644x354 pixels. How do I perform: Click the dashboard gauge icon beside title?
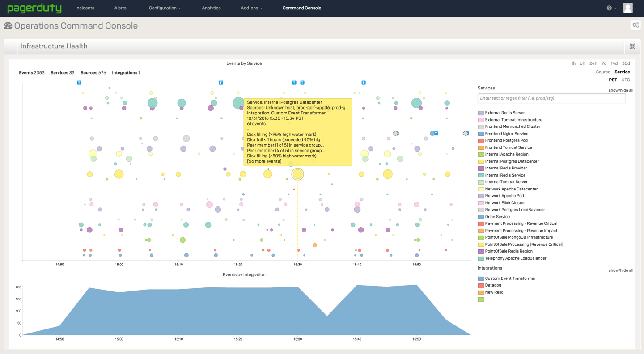coord(8,26)
